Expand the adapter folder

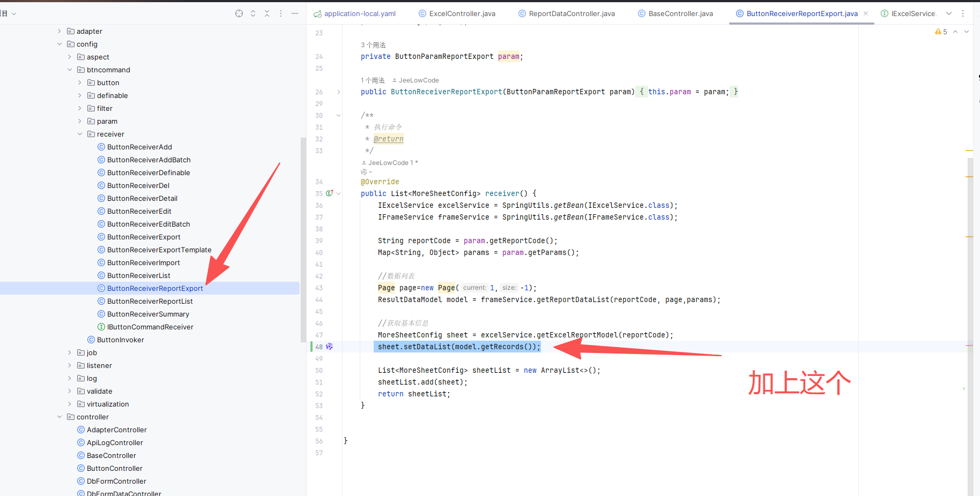tap(60, 31)
